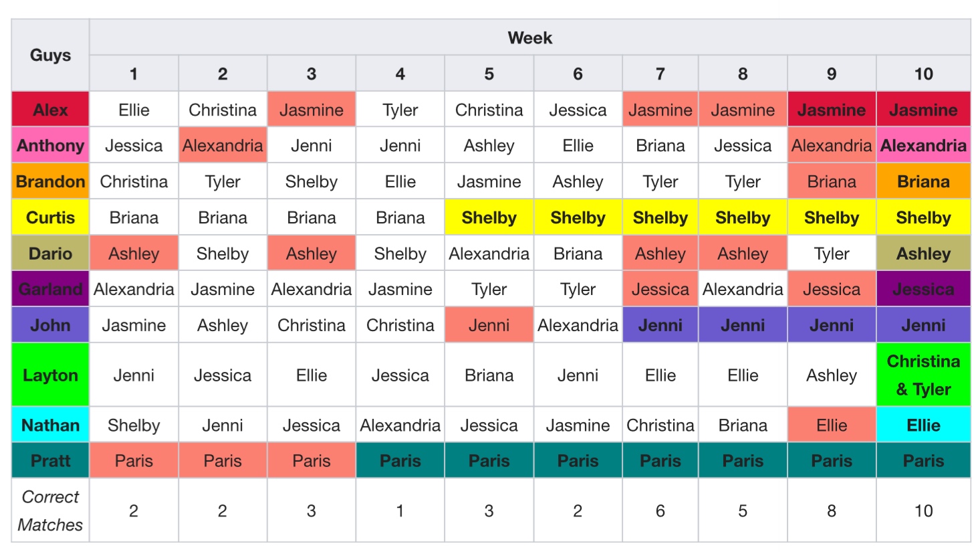
Task: Select the Week 9 correct matches count
Action: pos(831,511)
